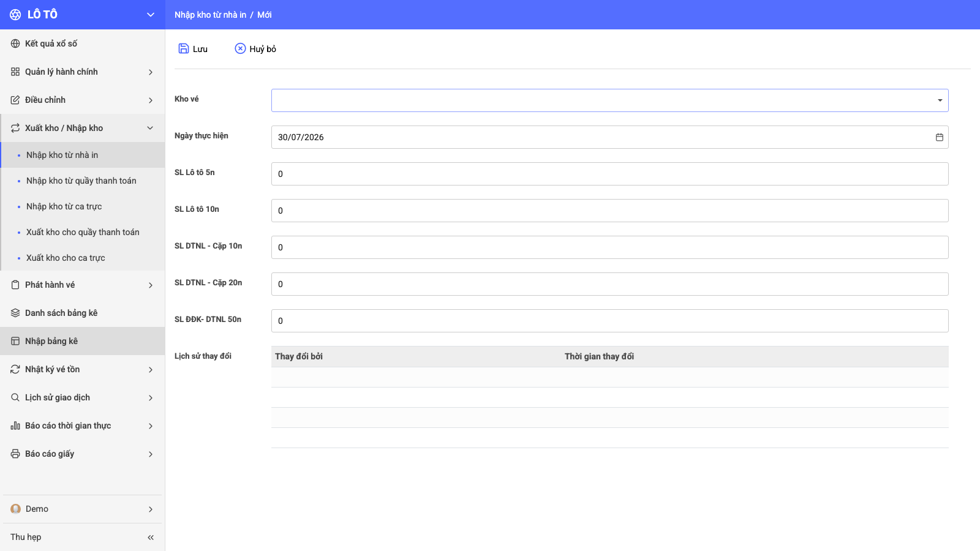Select Xuất kho cho quầy thanh toán
The width and height of the screenshot is (980, 551).
point(83,232)
